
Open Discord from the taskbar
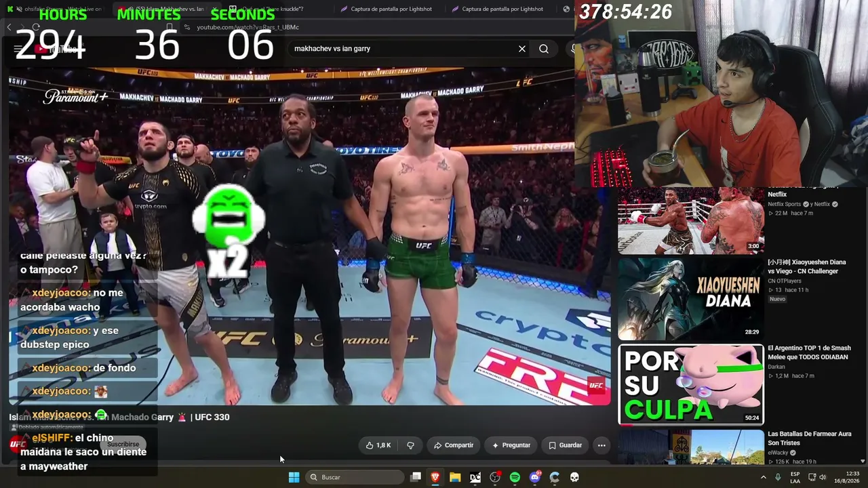point(535,477)
